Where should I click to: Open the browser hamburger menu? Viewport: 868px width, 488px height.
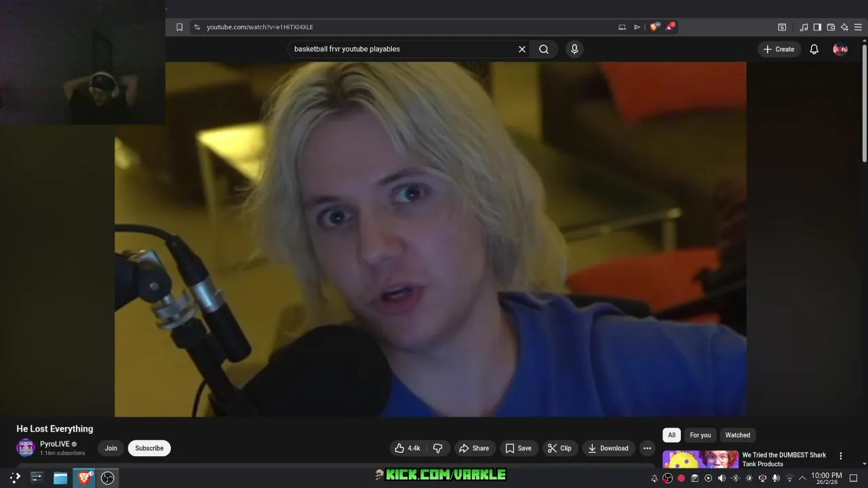point(858,27)
